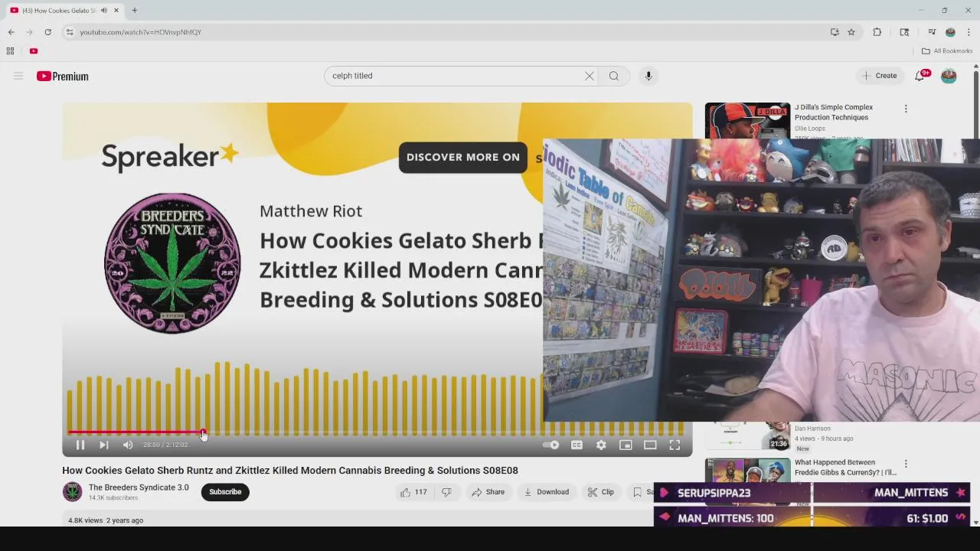This screenshot has height=551, width=980.
Task: Click the youtube.com address bar URL
Action: pos(140,32)
